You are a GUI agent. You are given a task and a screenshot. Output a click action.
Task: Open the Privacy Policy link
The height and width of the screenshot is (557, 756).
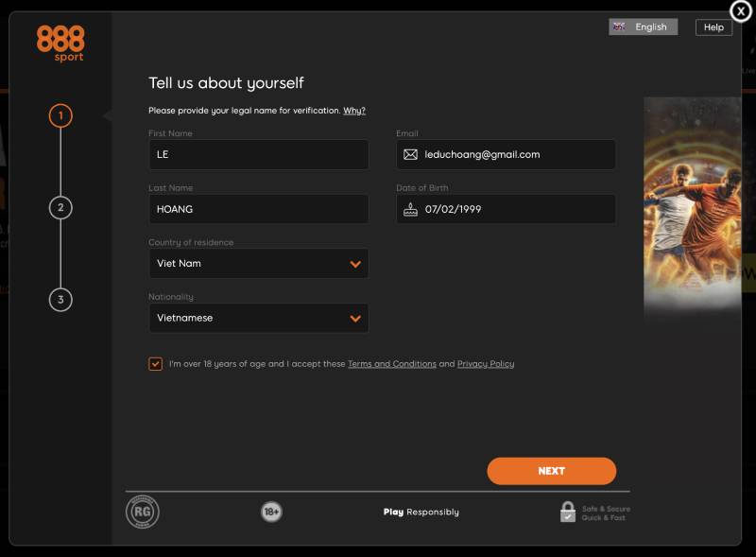[x=485, y=364]
